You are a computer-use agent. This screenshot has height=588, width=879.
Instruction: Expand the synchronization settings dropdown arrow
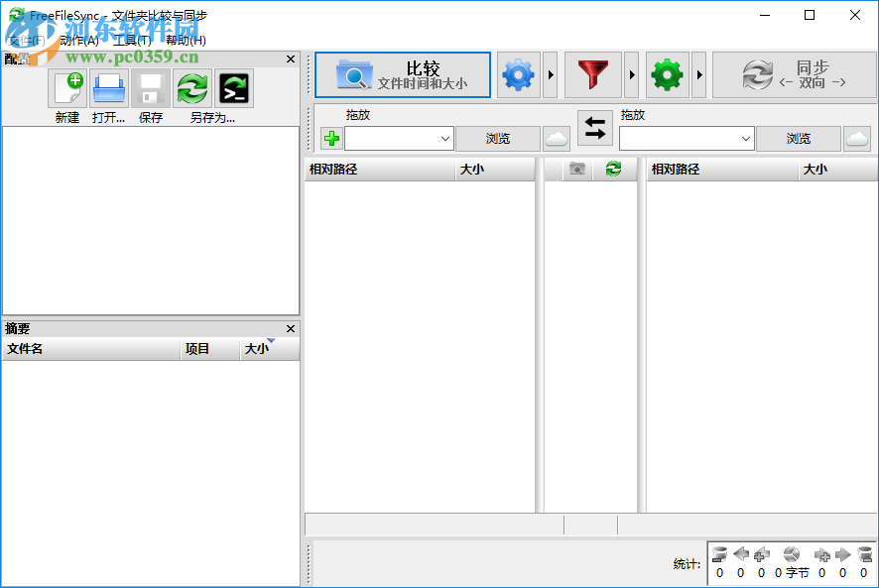[697, 74]
